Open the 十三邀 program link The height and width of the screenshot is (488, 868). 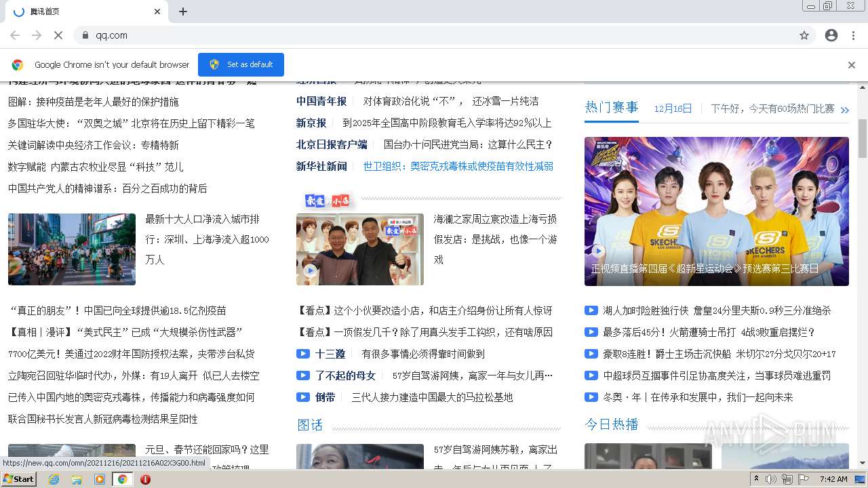click(x=330, y=354)
